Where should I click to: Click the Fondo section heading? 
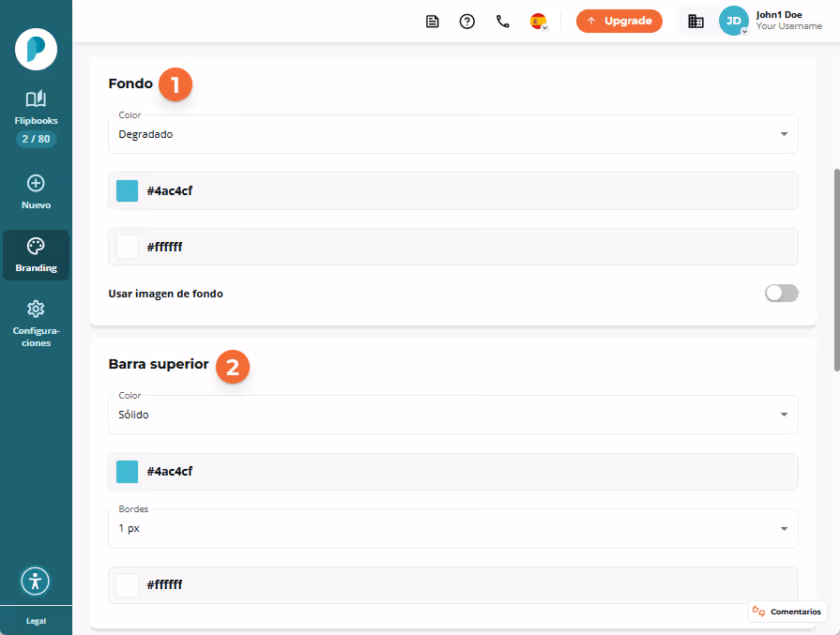(130, 83)
